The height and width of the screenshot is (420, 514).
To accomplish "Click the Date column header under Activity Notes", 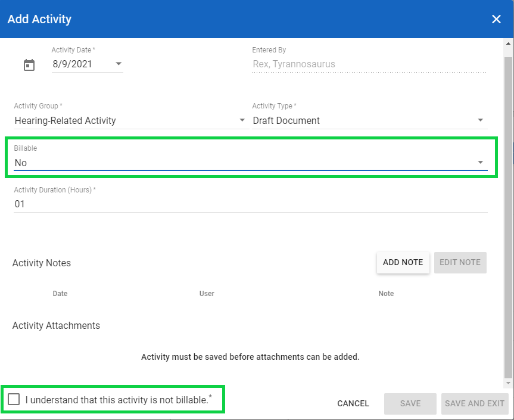I will point(60,293).
